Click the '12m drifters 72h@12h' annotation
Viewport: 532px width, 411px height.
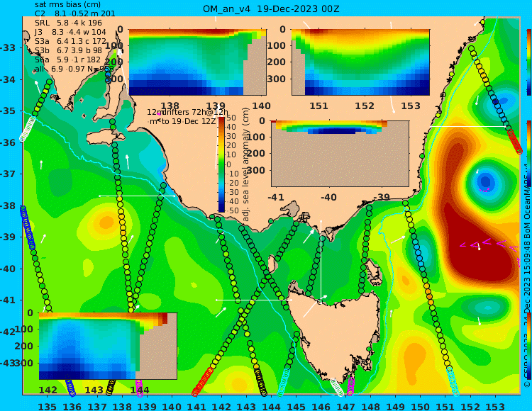pyautogui.click(x=188, y=112)
